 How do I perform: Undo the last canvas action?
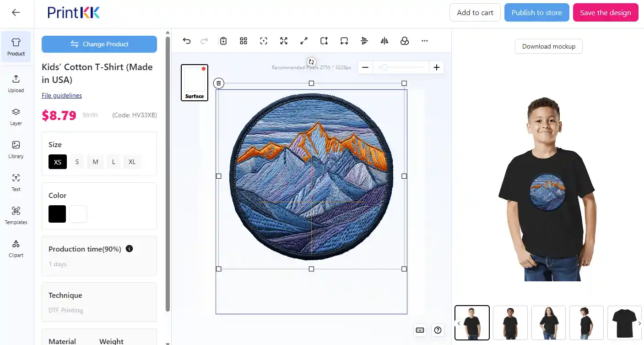point(187,41)
